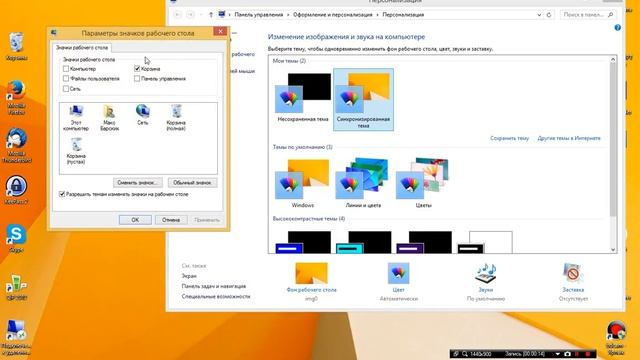Select the first high-contrast theme with blue bar
This screenshot has width=640, height=360.
(x=303, y=242)
